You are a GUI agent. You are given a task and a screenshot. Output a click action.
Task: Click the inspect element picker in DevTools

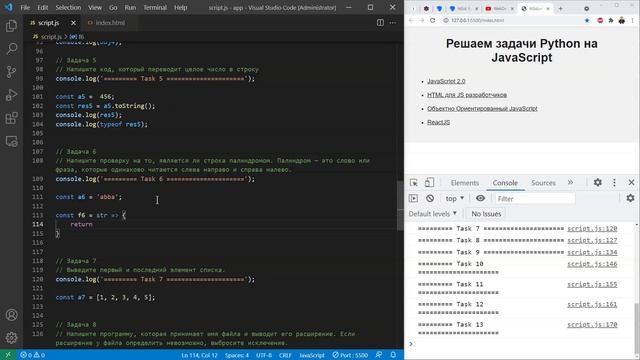[413, 182]
